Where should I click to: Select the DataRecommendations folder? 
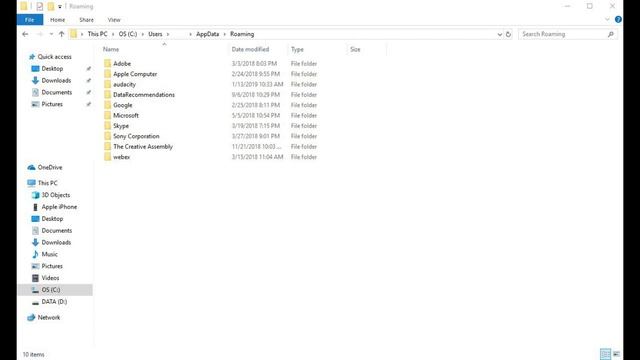point(144,95)
